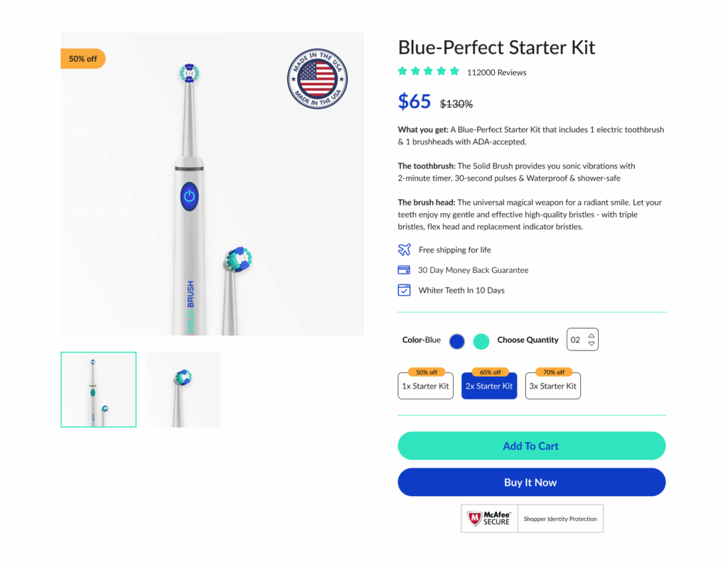Click the Made in the USA badge
The width and height of the screenshot is (728, 565).
coord(317,78)
